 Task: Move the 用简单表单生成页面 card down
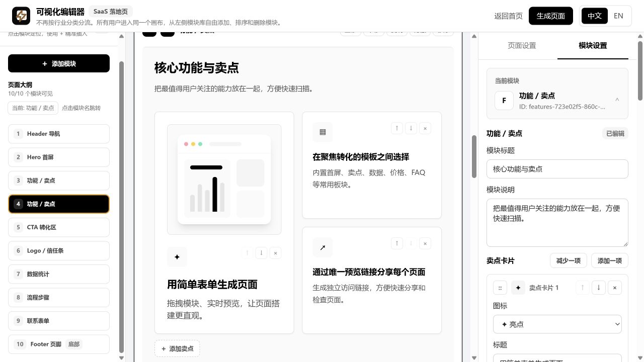261,253
